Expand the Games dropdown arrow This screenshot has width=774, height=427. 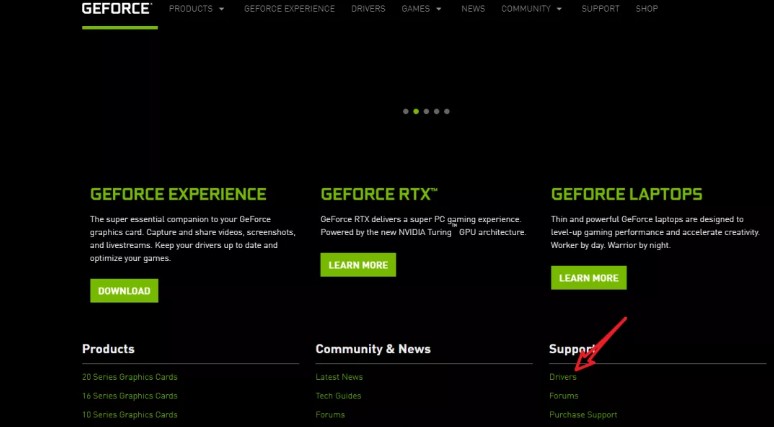(x=439, y=9)
